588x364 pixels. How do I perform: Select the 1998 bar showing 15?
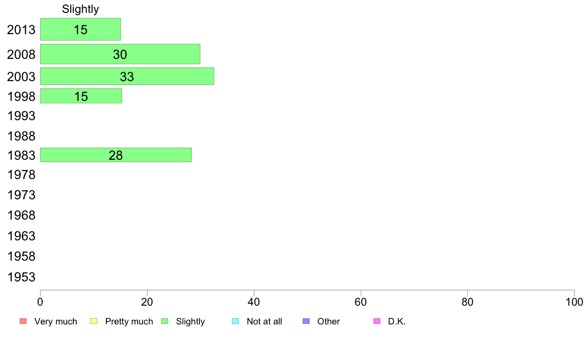[x=81, y=96]
